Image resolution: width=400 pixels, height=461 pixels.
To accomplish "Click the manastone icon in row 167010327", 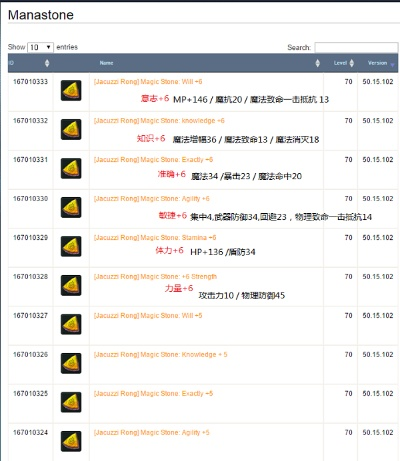I will [x=71, y=324].
